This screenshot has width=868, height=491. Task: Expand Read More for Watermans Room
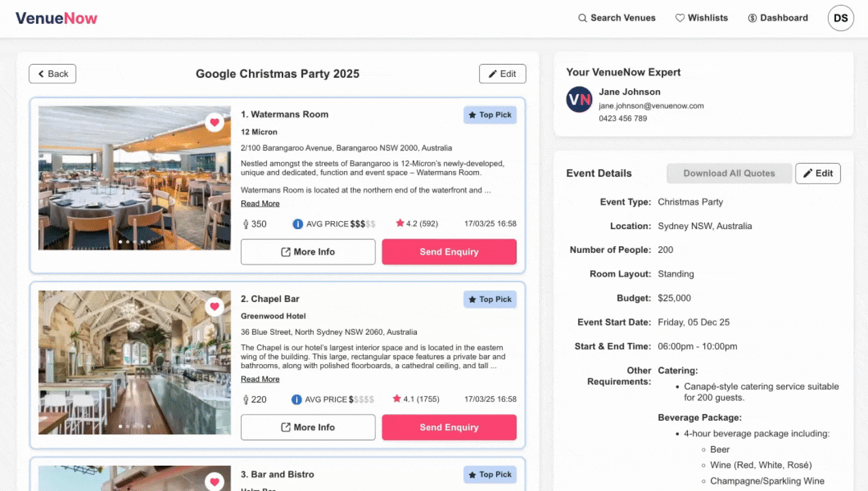(260, 203)
